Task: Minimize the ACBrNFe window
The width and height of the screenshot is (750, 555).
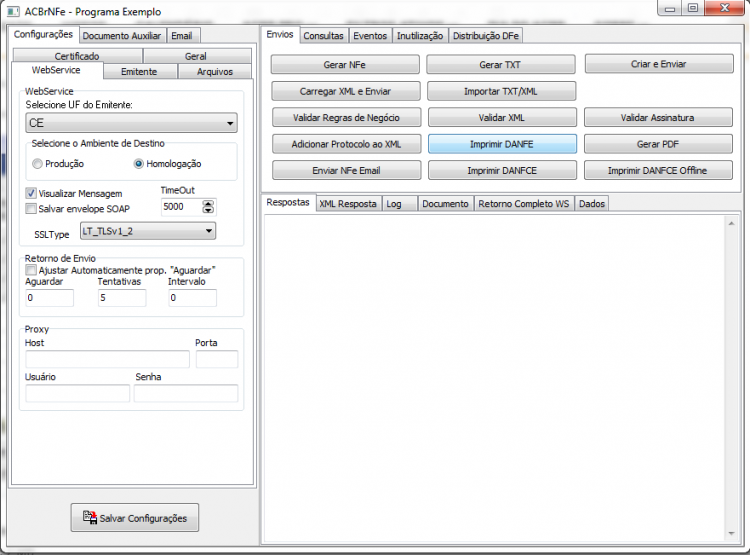Action: (x=670, y=8)
